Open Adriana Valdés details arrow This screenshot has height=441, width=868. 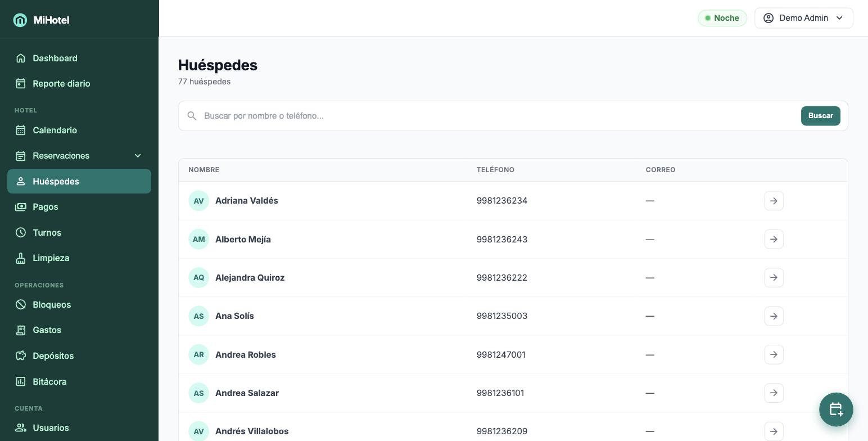tap(774, 201)
